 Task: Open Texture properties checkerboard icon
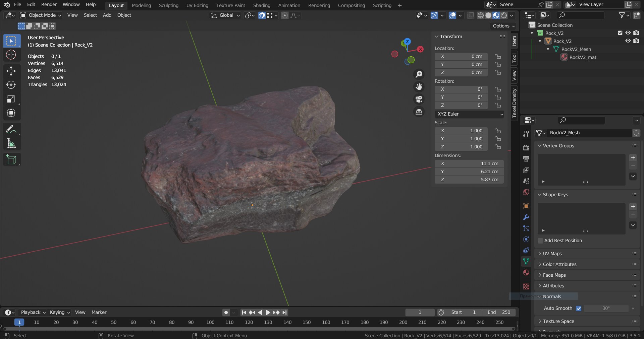coord(526,286)
